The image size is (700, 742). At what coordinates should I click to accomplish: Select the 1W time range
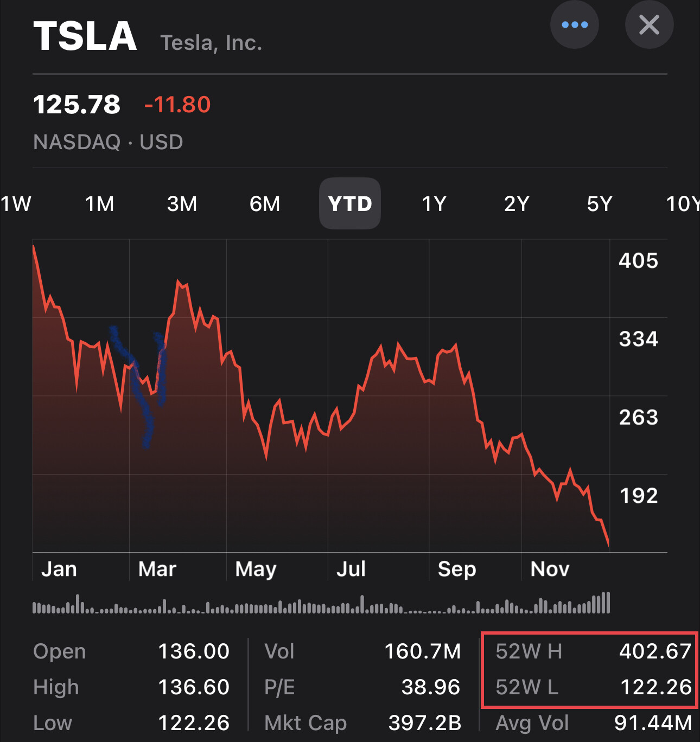[15, 204]
